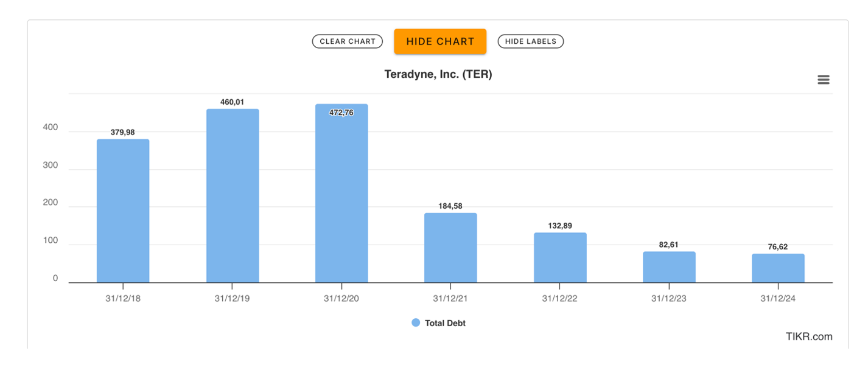Click the 300 y-axis tick label
The image size is (868, 376).
(x=51, y=165)
